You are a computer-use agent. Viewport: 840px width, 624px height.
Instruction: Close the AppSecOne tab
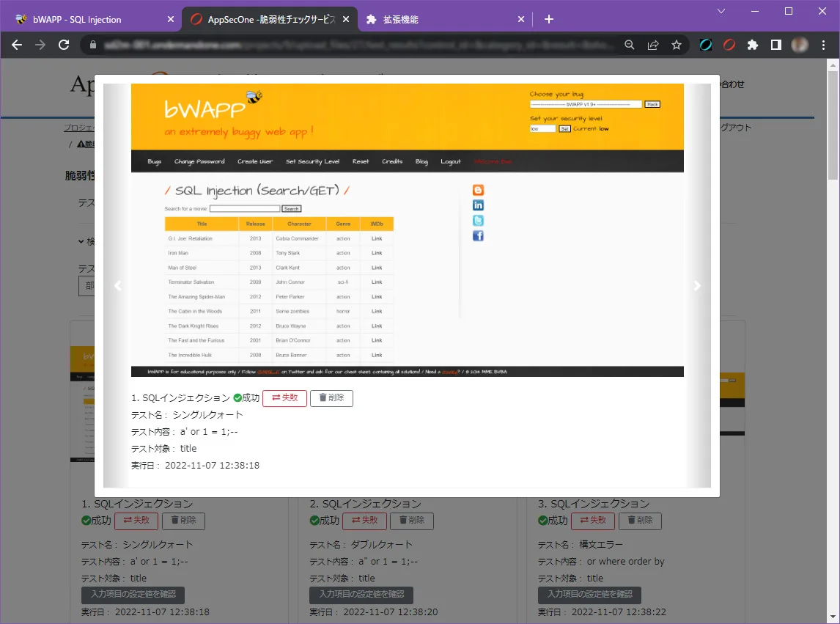click(x=346, y=19)
